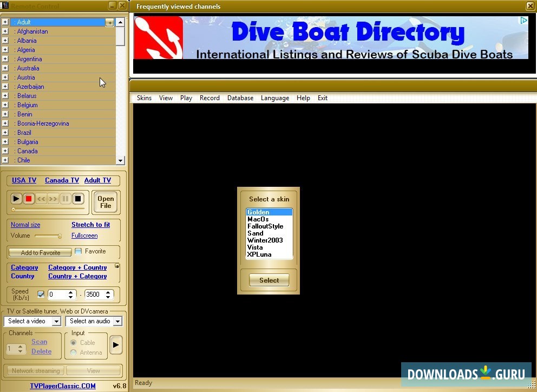Expand the Australia tree node
The width and height of the screenshot is (537, 392).
5,68
